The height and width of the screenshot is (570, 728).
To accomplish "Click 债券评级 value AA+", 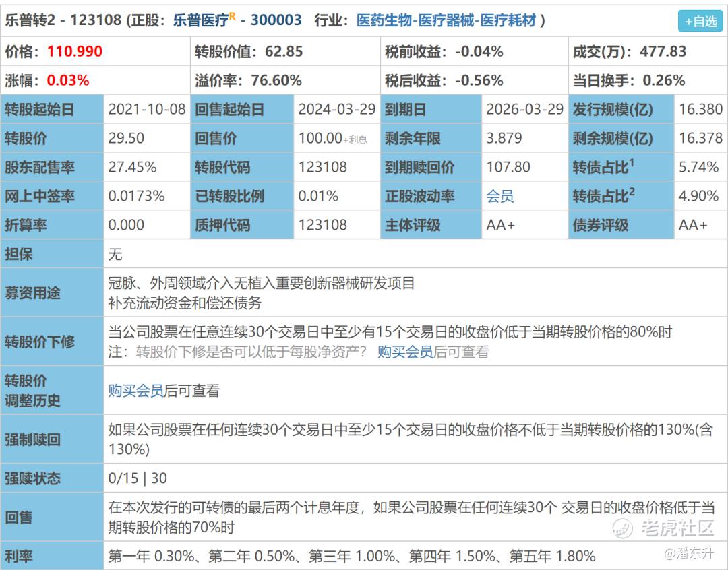I will click(693, 225).
